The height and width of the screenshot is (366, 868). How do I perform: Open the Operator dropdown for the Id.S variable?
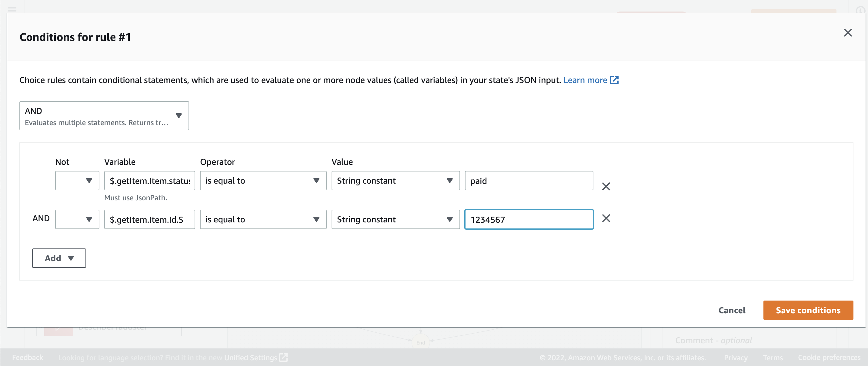pyautogui.click(x=263, y=220)
